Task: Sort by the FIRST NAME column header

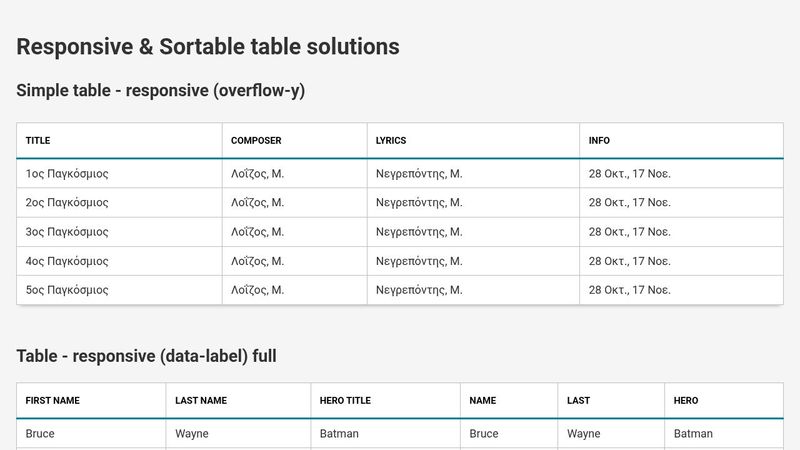Action: click(x=91, y=401)
